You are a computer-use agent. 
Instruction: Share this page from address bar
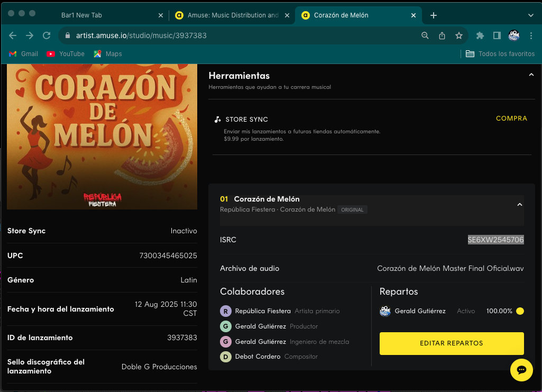pyautogui.click(x=442, y=35)
